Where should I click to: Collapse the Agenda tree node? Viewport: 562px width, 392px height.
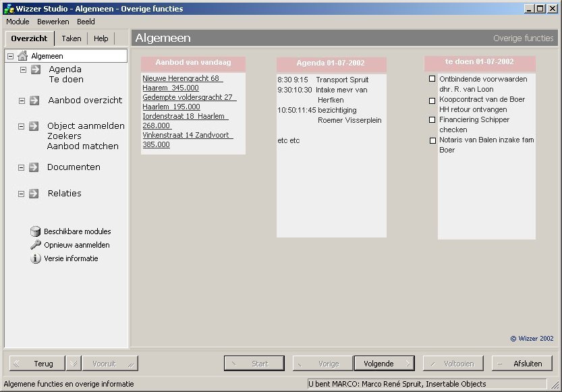(x=22, y=69)
